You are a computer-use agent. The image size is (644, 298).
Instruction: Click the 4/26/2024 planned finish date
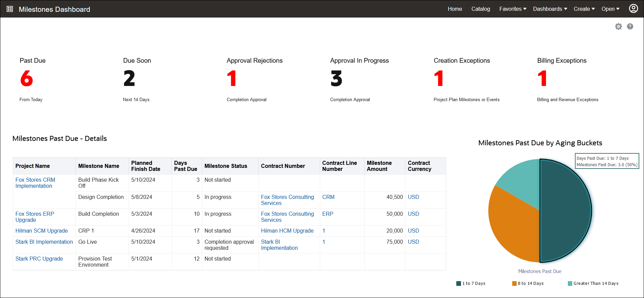coord(143,231)
